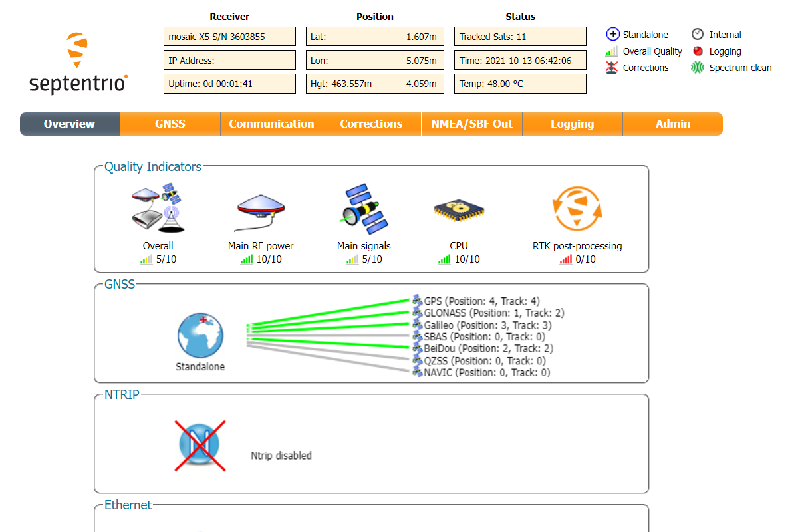Click the Spectrum clean status icon

[697, 68]
